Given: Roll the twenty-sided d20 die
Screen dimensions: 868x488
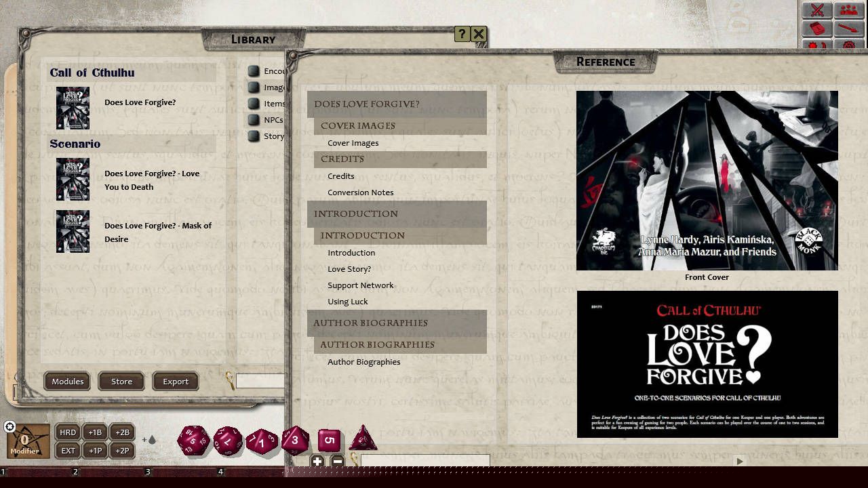Looking at the screenshot, I should (x=193, y=441).
